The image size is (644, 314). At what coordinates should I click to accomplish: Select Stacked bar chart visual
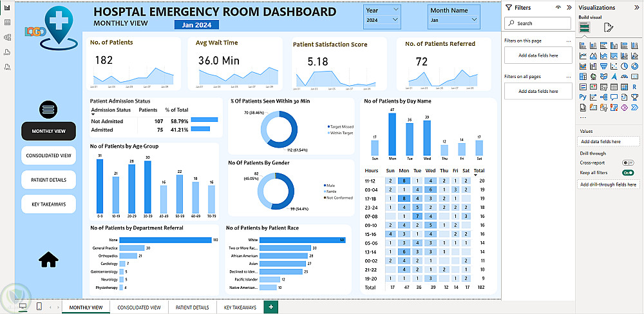pos(583,46)
